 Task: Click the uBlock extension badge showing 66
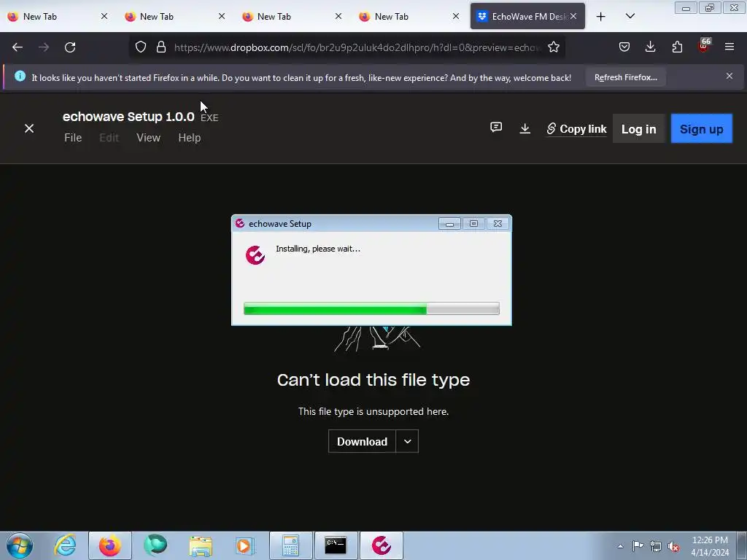click(x=704, y=45)
